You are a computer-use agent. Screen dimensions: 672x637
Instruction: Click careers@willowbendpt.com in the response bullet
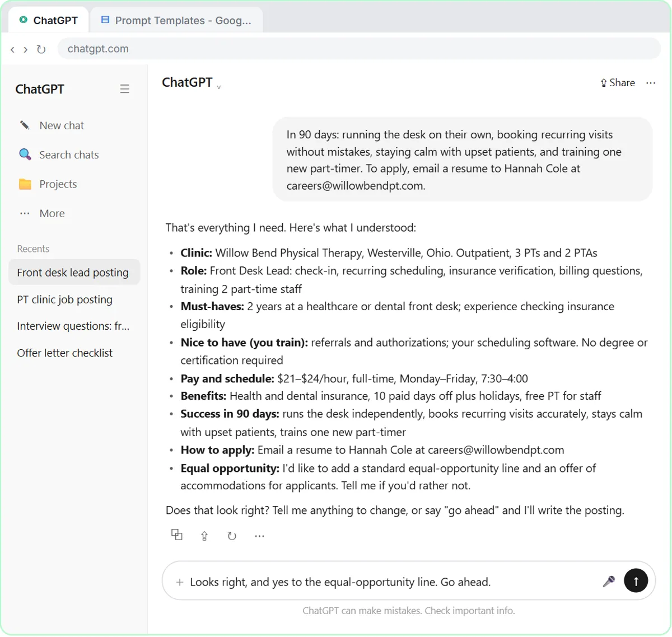[496, 450]
